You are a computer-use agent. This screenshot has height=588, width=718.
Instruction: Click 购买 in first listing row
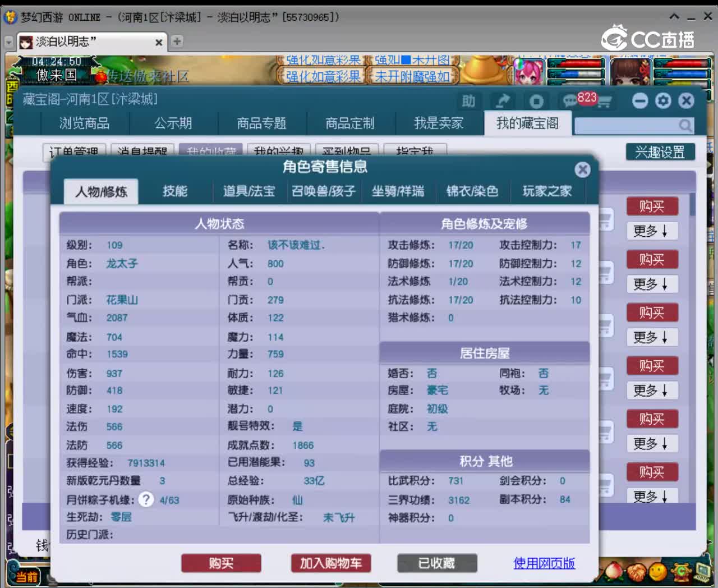pos(652,206)
